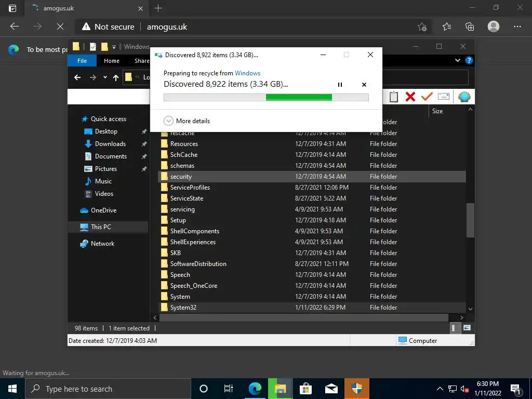Open the Home ribbon tab
532x399 pixels.
click(112, 61)
